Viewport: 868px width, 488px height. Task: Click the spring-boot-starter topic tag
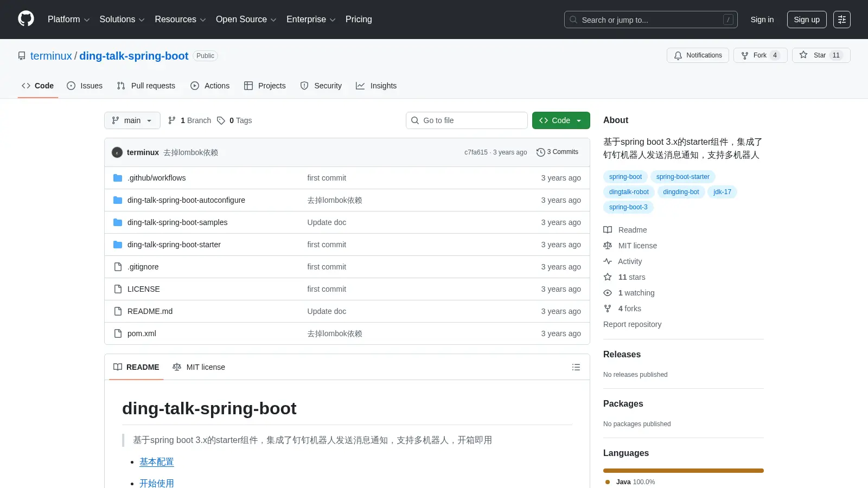[x=683, y=177]
